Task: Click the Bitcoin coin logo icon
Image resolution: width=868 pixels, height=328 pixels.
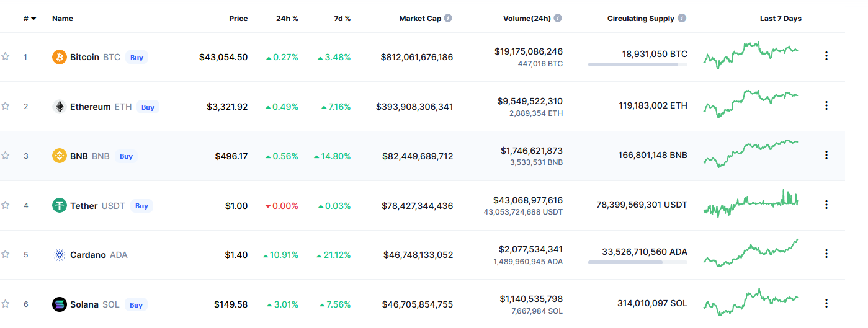Action: (x=60, y=57)
